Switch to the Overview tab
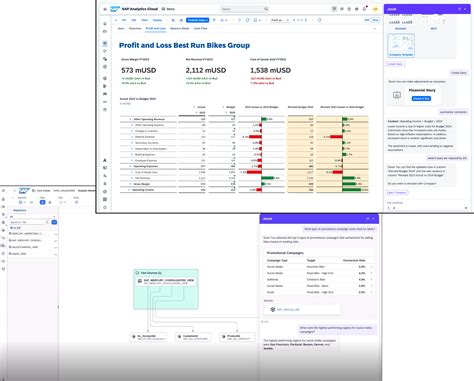Viewport: 474px width, 381px height. (x=135, y=29)
